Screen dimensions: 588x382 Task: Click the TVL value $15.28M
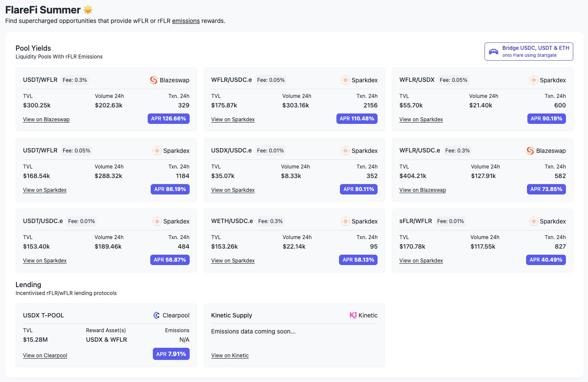pos(35,340)
